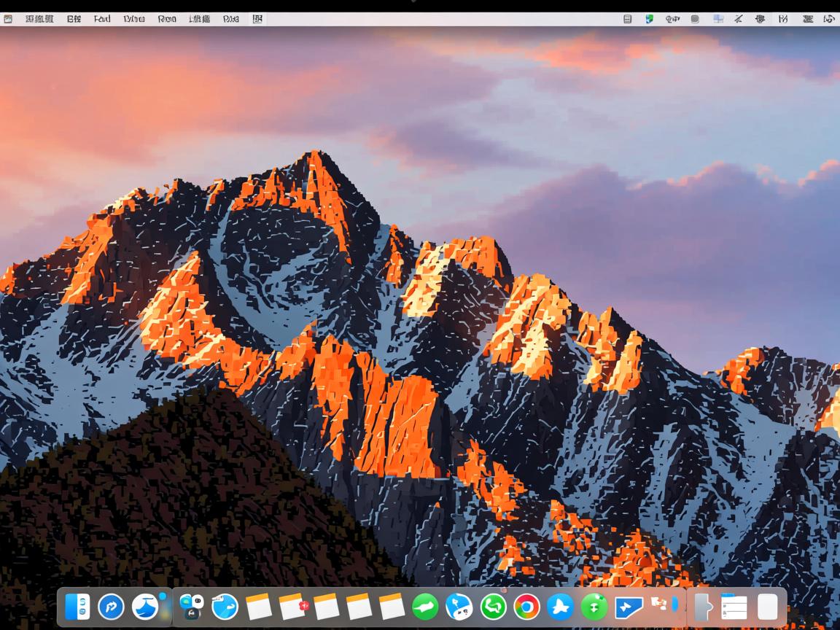Image resolution: width=840 pixels, height=630 pixels.
Task: Open the green speech bubble messaging app
Action: (425, 607)
